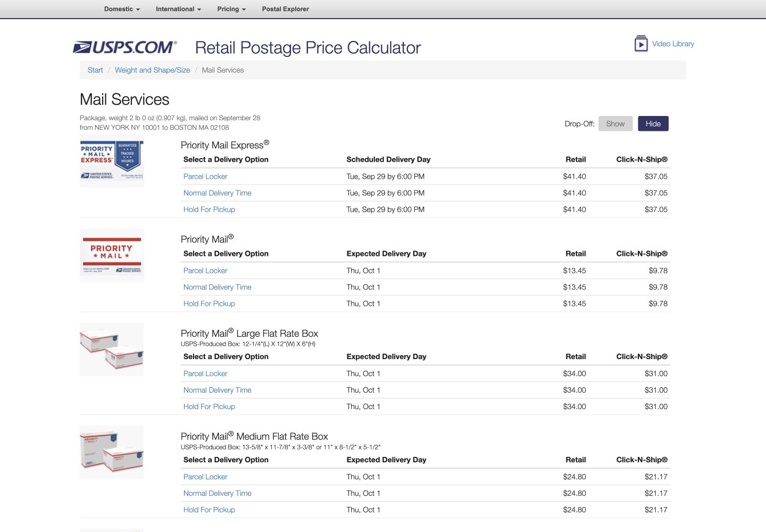Click the USPS.COM logo
Viewport: 766px width, 532px height.
(x=125, y=47)
